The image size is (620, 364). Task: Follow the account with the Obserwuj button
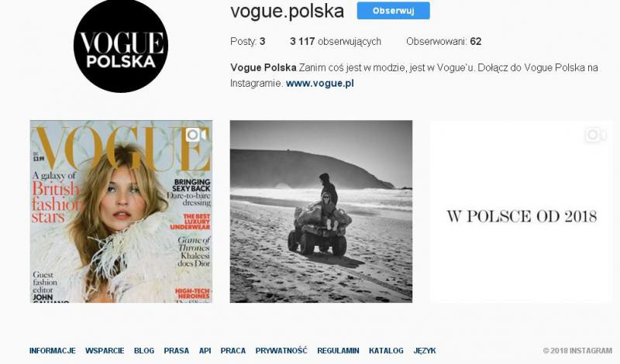coord(394,11)
